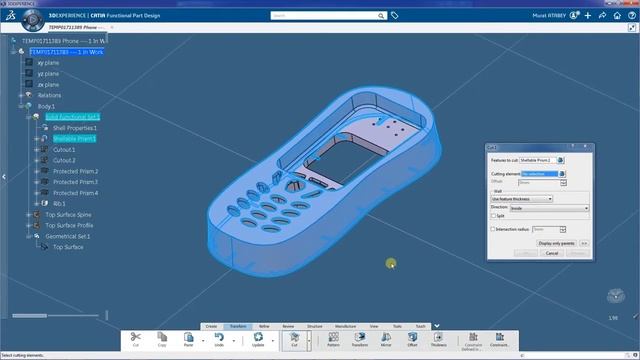Click the Display only parents button

point(556,243)
